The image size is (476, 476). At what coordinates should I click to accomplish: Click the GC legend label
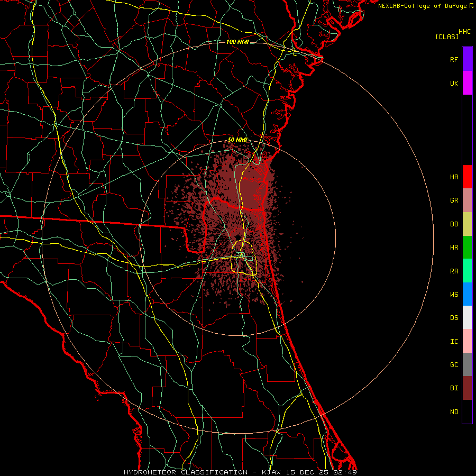click(x=454, y=364)
